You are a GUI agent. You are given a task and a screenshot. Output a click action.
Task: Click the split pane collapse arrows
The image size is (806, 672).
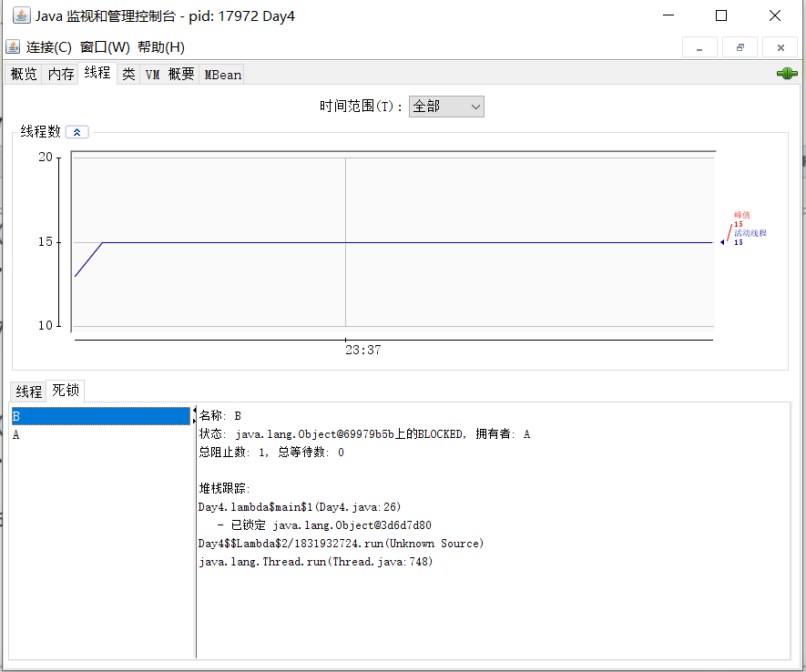[x=194, y=415]
